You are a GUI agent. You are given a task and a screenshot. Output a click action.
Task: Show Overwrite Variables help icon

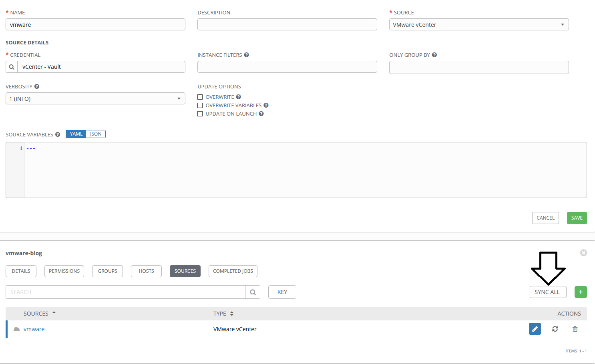point(266,105)
